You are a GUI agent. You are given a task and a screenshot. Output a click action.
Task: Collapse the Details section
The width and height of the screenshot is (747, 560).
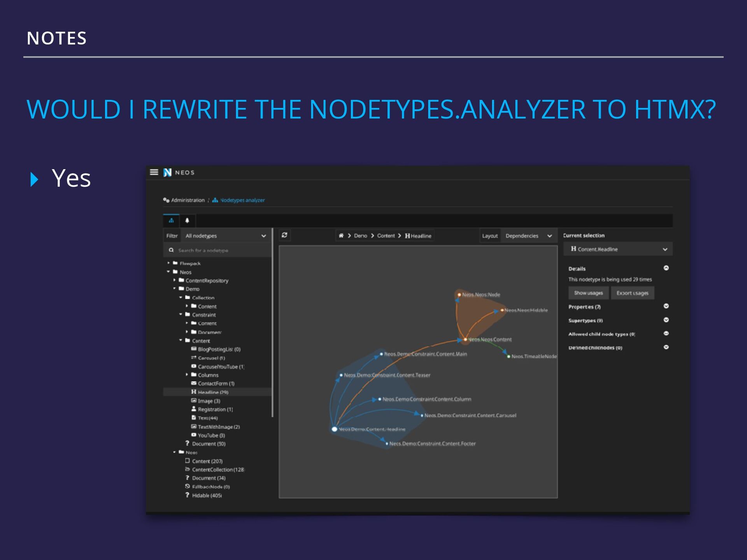666,268
